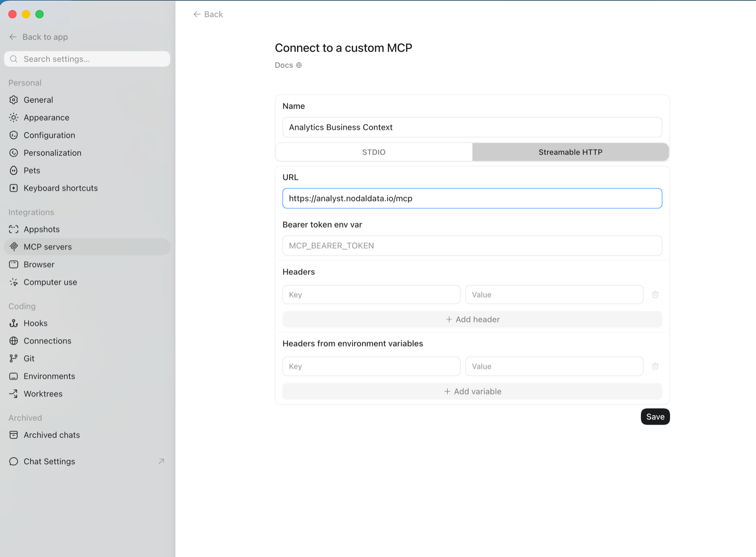
Task: Click the Bearer token env var field
Action: (x=472, y=246)
